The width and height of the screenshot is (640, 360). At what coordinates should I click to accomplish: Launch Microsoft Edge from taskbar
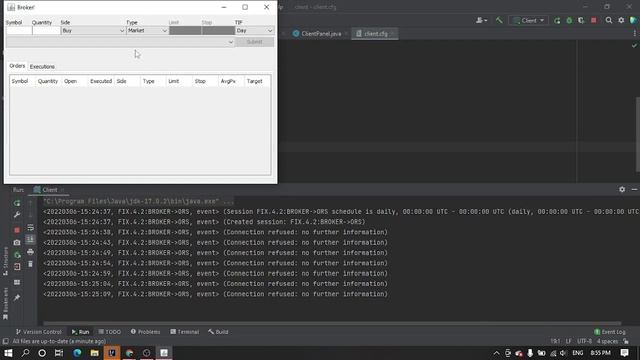coord(77,353)
